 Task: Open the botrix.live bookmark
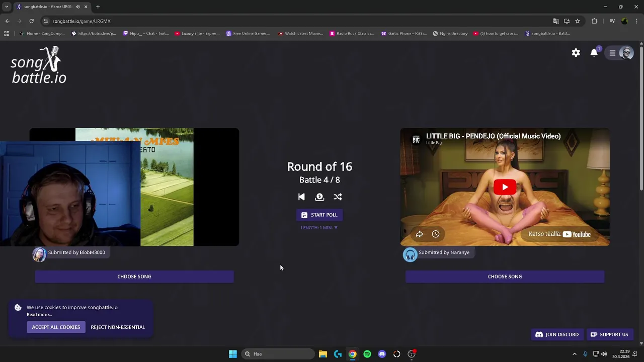click(94, 34)
